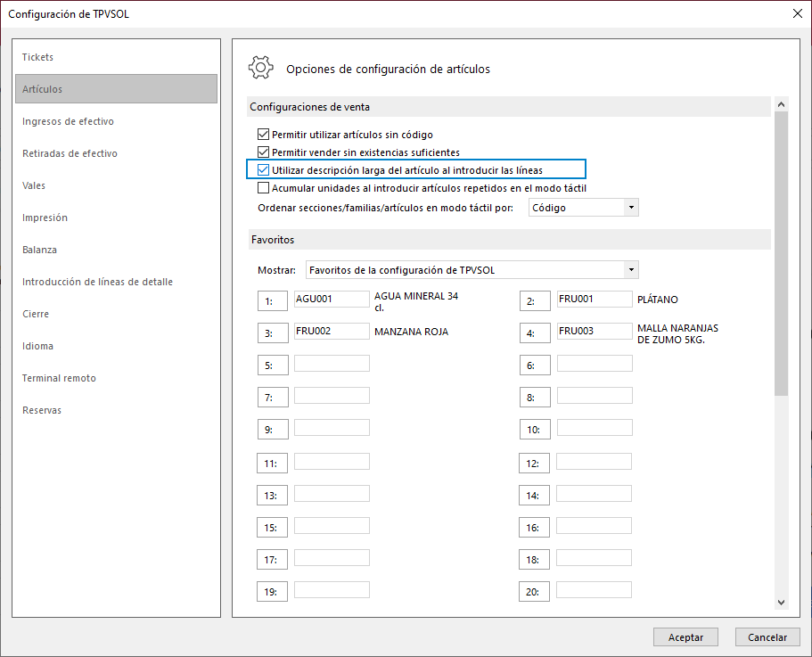Toggle Utilizar descripción larga del artículo

tap(263, 169)
